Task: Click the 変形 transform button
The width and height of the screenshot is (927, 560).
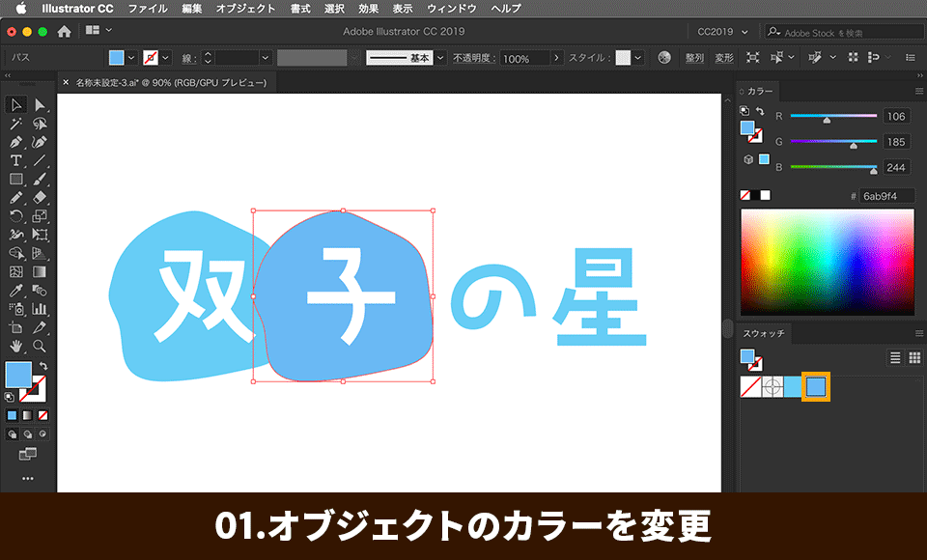Action: (723, 58)
